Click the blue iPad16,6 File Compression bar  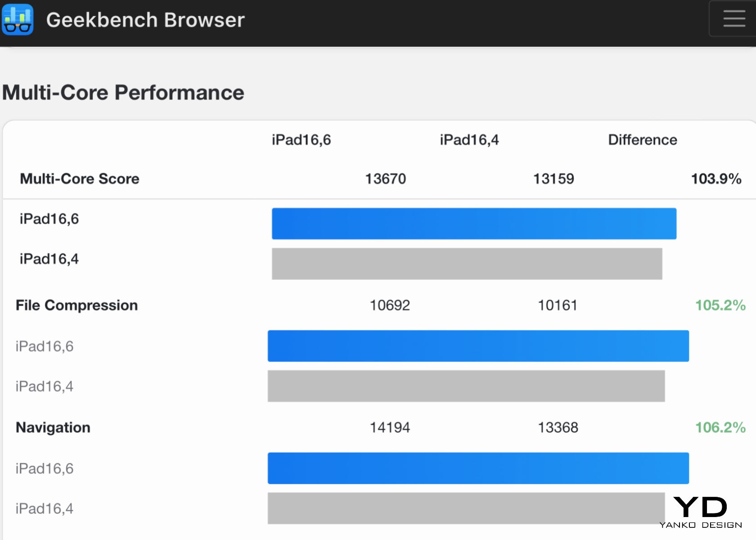coord(478,346)
